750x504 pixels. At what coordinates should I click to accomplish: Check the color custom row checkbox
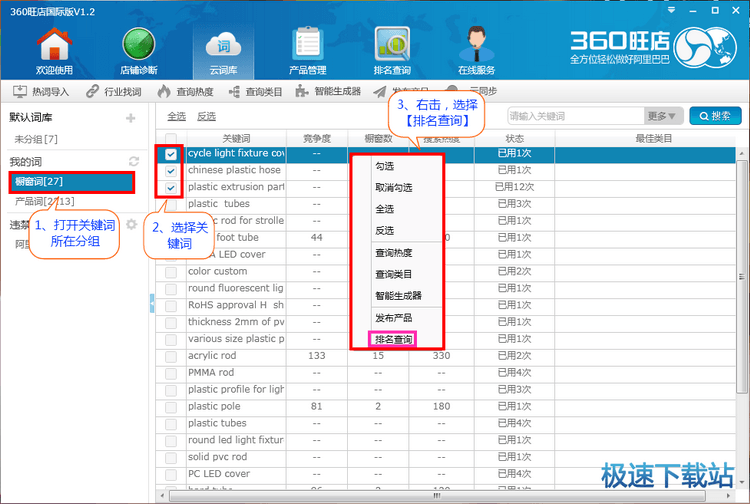coord(171,273)
